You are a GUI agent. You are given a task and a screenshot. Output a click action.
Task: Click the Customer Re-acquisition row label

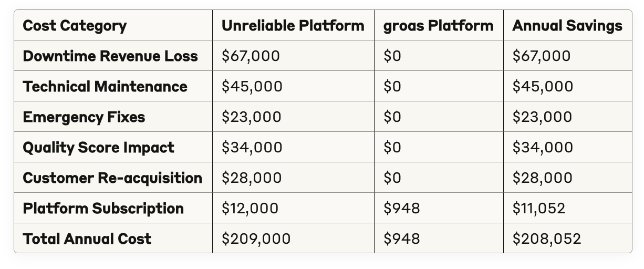(x=112, y=178)
